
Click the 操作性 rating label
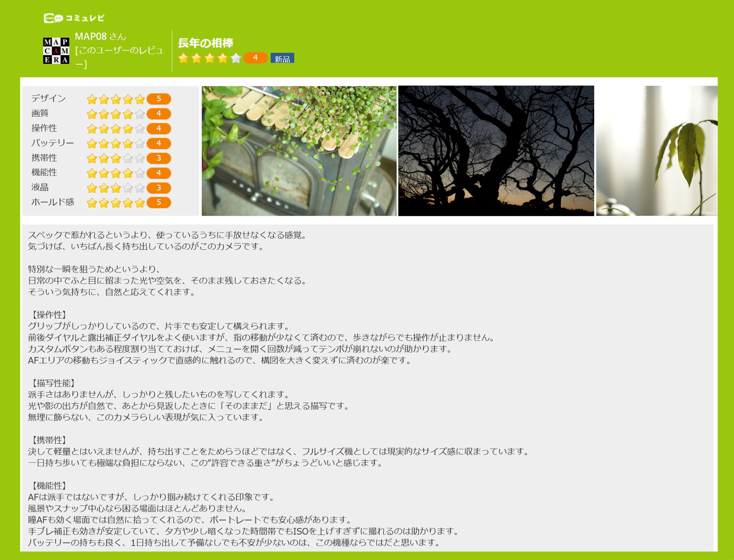[x=44, y=128]
